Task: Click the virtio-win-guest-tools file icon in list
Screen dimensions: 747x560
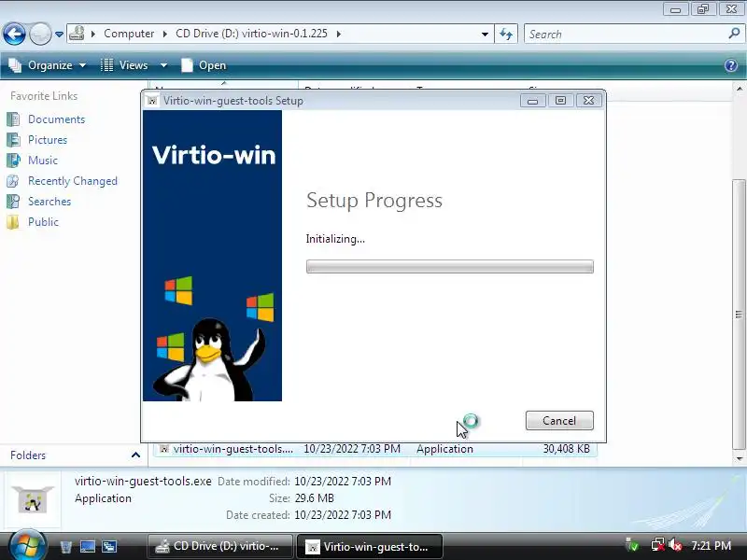Action: tap(164, 449)
